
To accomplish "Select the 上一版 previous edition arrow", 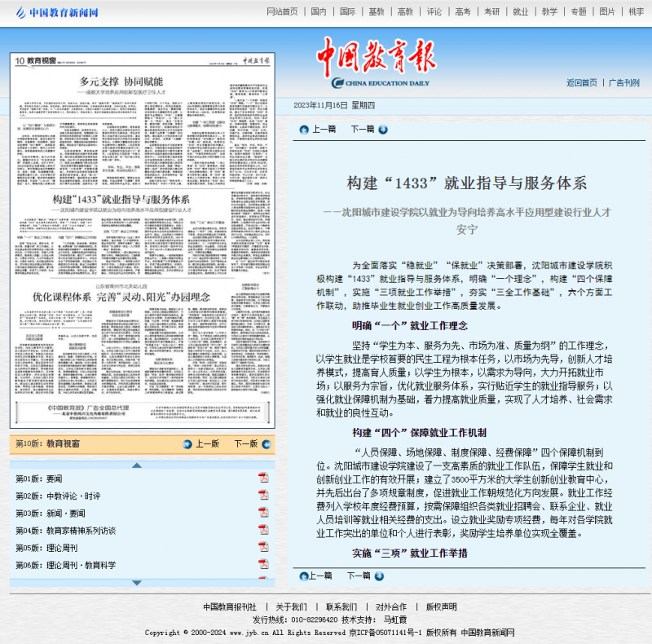I will click(187, 443).
